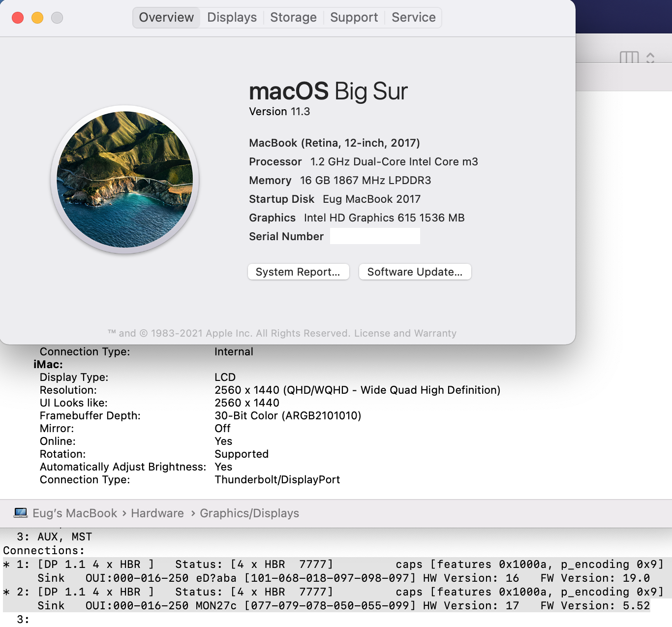The image size is (672, 627).
Task: Click the Mirror: Off row
Action: click(x=135, y=428)
